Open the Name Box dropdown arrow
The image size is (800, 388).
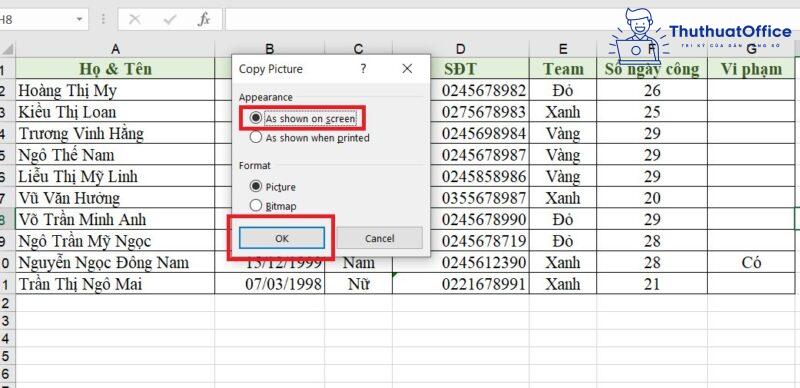pyautogui.click(x=79, y=19)
